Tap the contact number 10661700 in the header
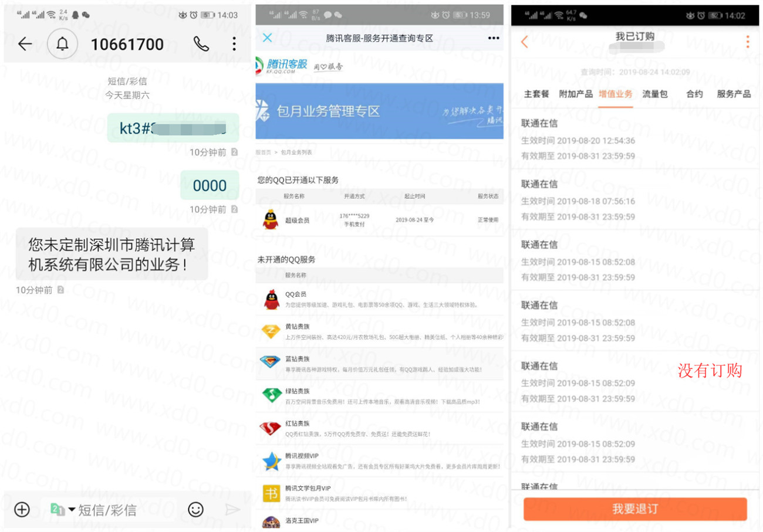763x532 pixels. pyautogui.click(x=127, y=44)
